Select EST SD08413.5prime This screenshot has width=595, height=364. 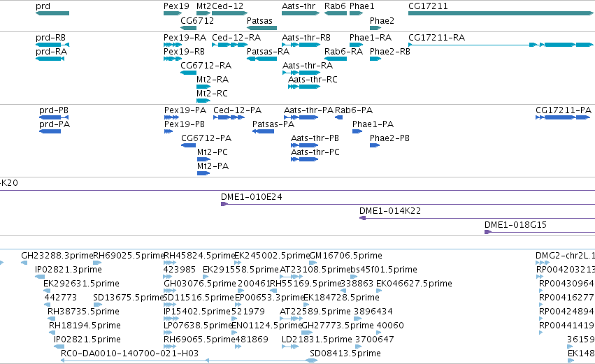(x=345, y=353)
